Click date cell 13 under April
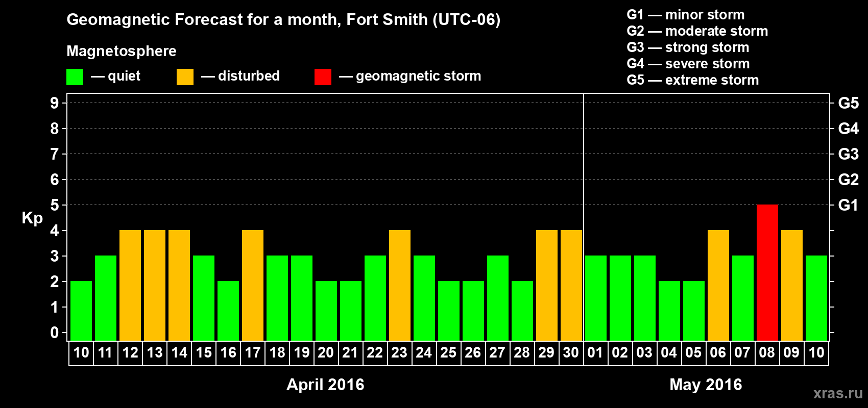The height and width of the screenshot is (408, 868). 155,353
